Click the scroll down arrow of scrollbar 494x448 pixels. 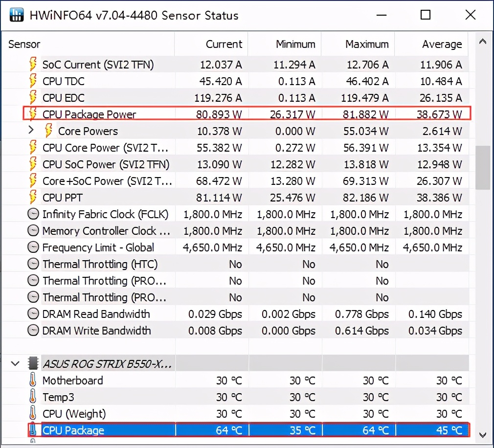coord(483,434)
